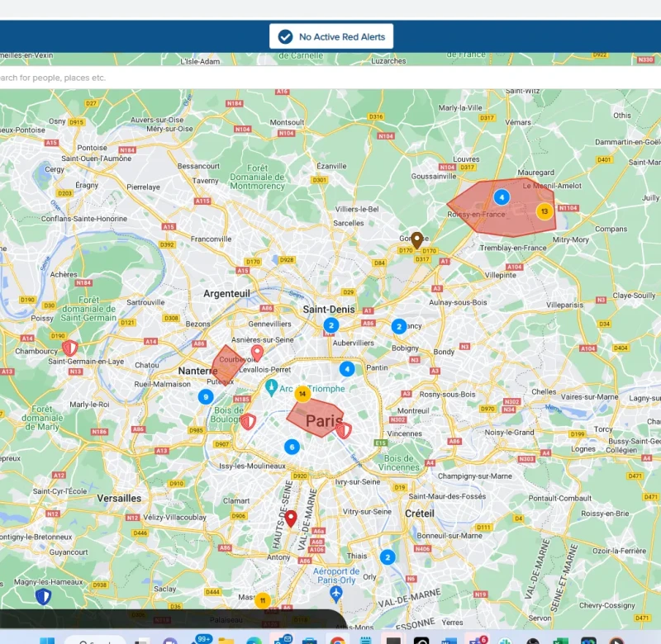Click the red shield marker near Saint-Germain-en-Laye
This screenshot has width=661, height=644.
(x=70, y=348)
